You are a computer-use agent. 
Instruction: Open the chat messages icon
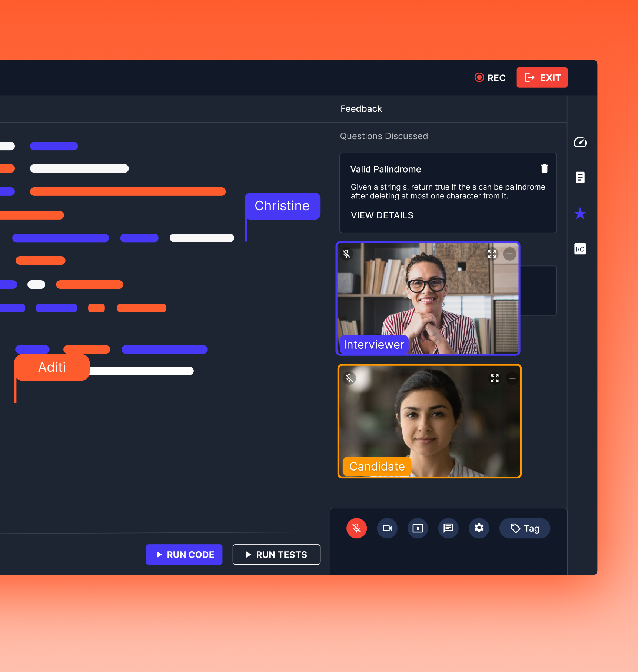coord(448,528)
